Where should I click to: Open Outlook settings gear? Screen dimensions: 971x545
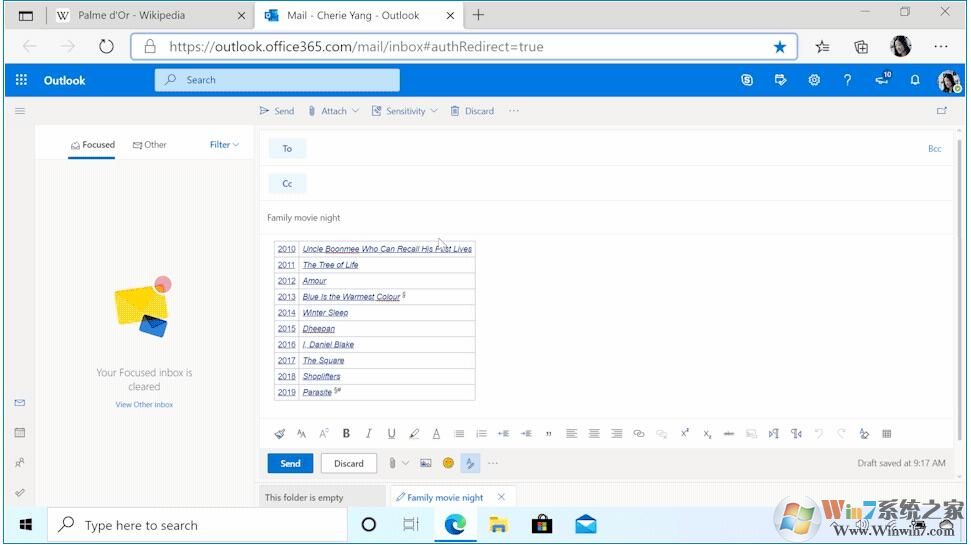[814, 80]
